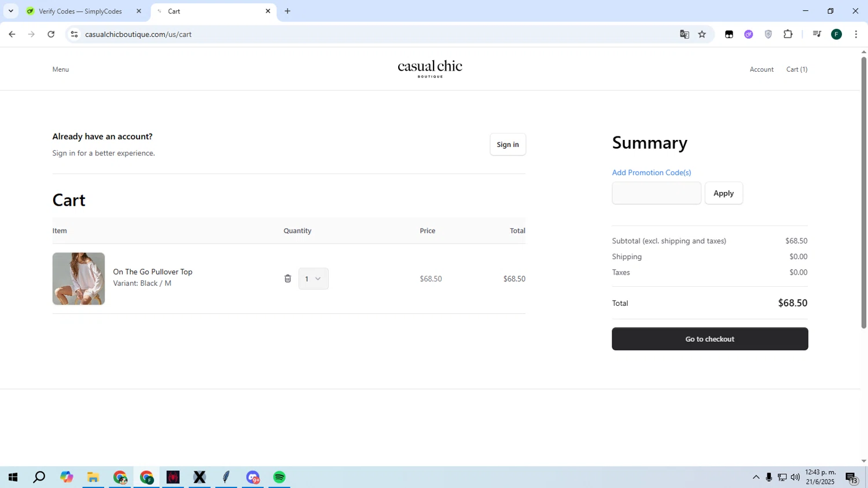Open volume control in tray
Viewport: 868px width, 488px height.
[x=796, y=477]
